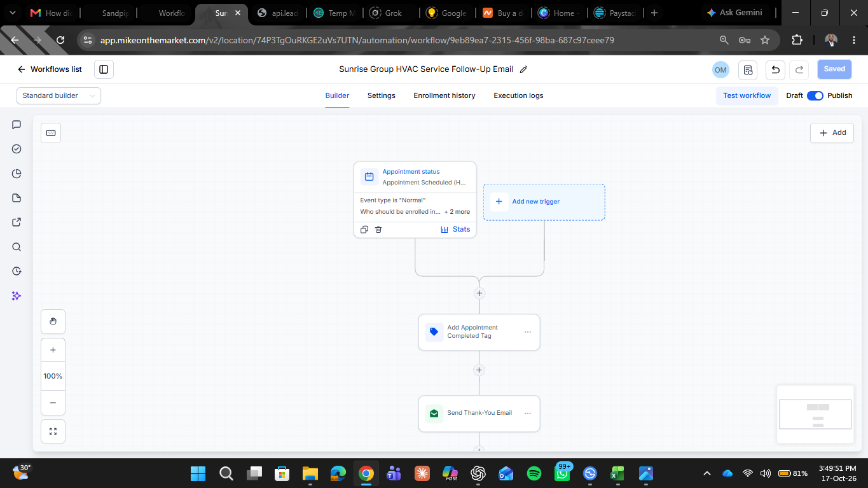This screenshot has height=488, width=868.
Task: Delete the Appointment status trigger
Action: pyautogui.click(x=378, y=230)
